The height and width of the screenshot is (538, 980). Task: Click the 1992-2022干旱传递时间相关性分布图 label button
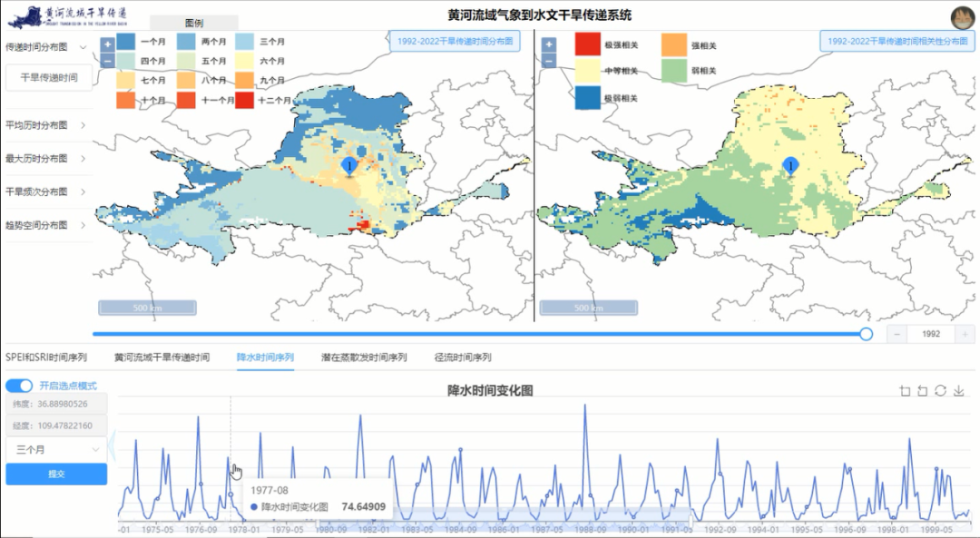[897, 41]
